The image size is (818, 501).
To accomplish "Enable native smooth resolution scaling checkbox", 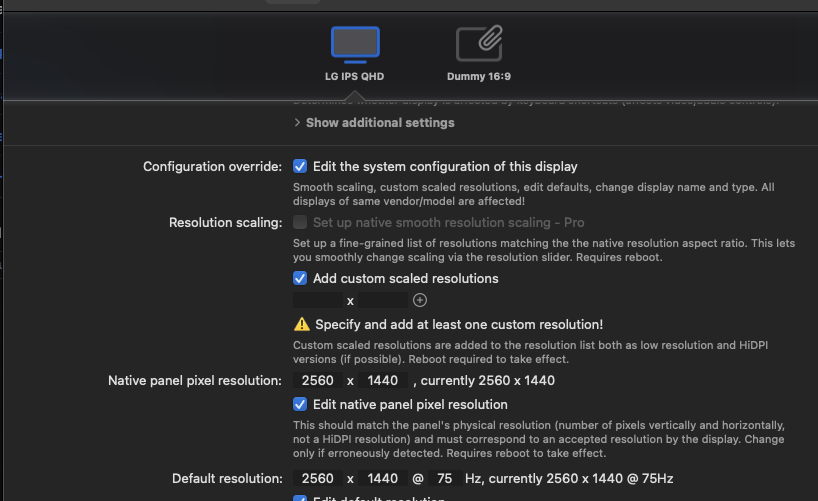I will click(x=300, y=223).
